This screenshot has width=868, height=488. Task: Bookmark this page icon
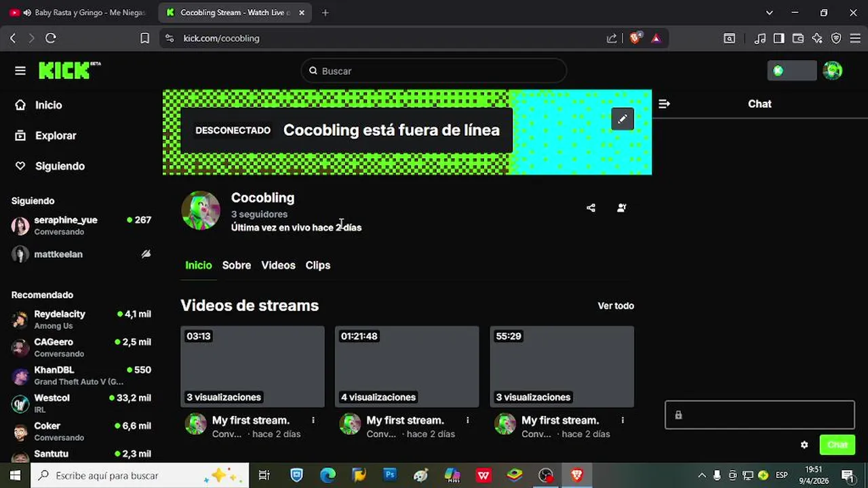[144, 39]
